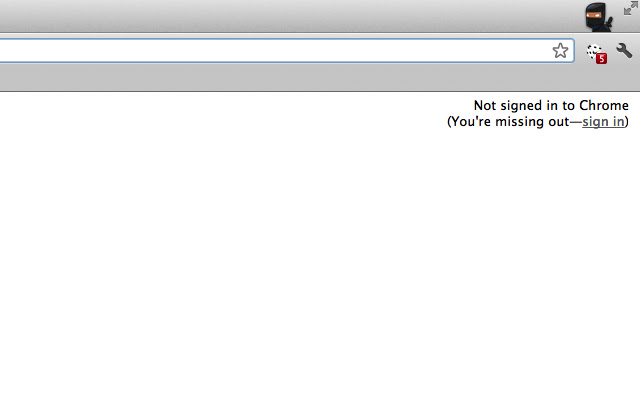This screenshot has width=640, height=400.
Task: Click the Not signed in to Chrome text
Action: tap(551, 106)
